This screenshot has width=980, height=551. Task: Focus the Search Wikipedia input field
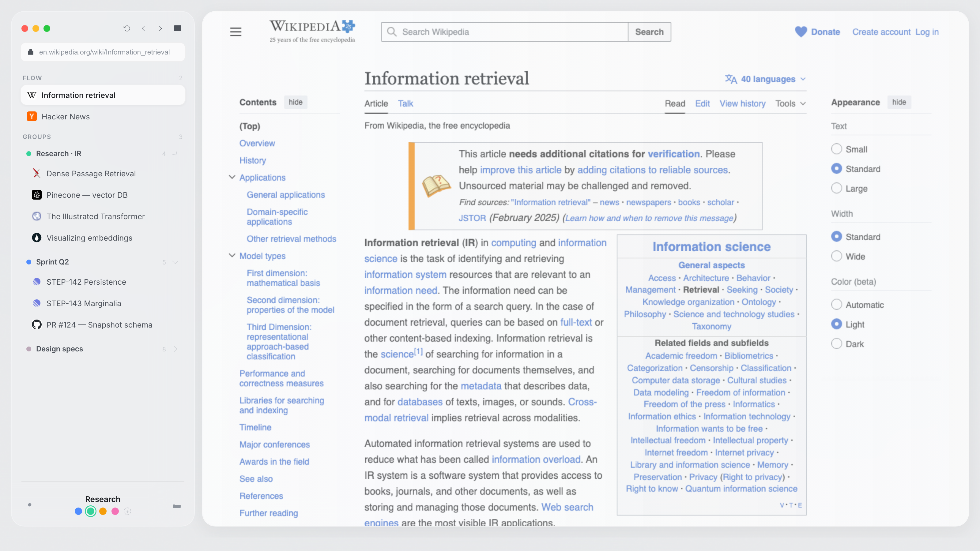[504, 32]
